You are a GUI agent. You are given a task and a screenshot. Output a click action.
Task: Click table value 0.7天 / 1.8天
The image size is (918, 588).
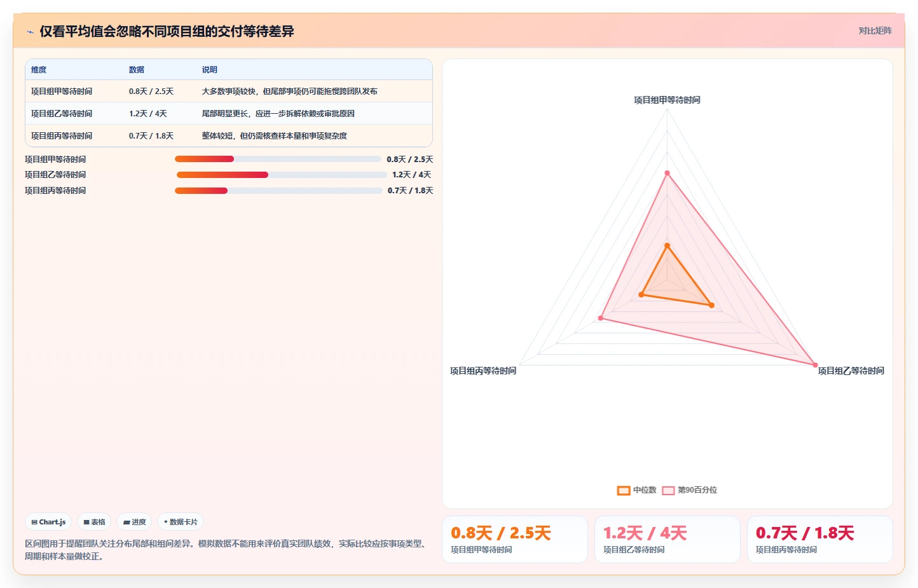pos(151,136)
